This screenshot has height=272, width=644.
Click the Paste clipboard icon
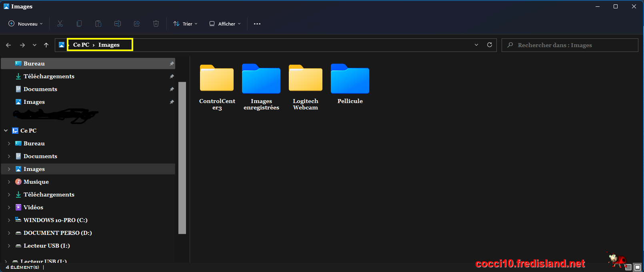(98, 24)
